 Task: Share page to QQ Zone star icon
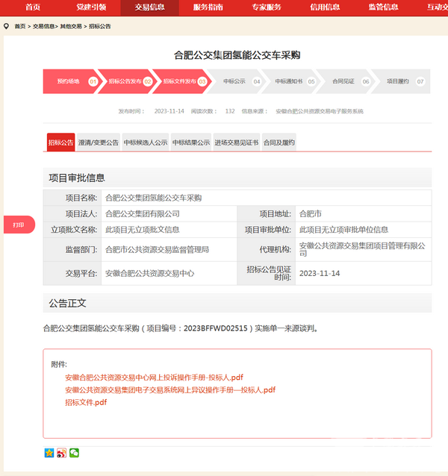pyautogui.click(x=49, y=452)
